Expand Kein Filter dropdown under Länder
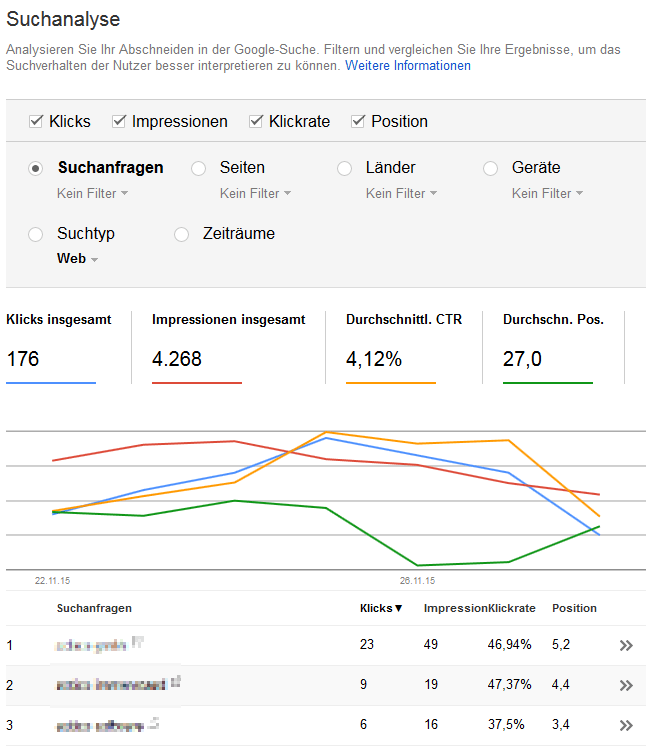Screen dimensions: 652x746 click(x=401, y=194)
